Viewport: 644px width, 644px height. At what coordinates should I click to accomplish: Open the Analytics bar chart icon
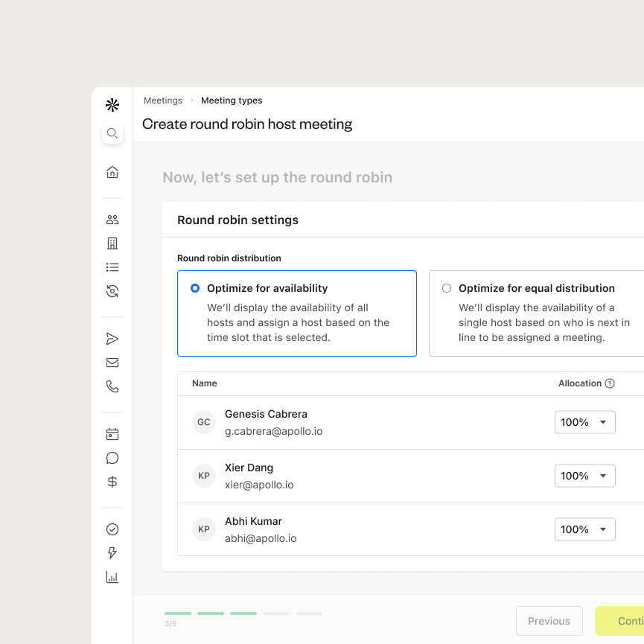tap(112, 577)
